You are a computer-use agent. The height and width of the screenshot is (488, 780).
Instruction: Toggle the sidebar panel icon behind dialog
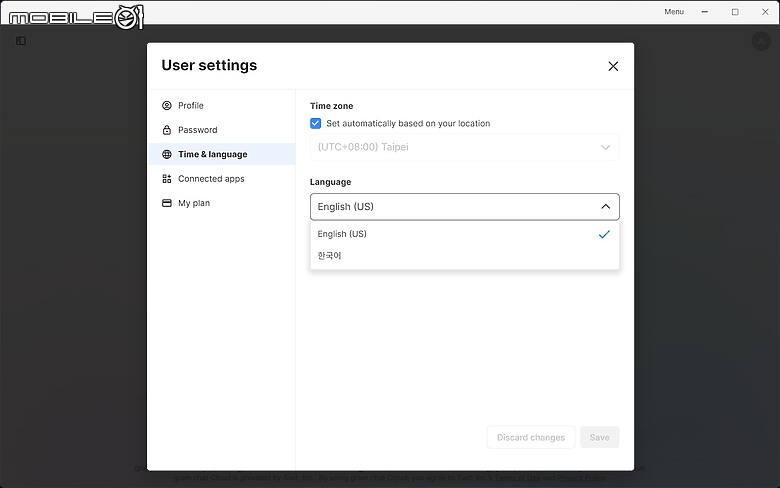(x=21, y=41)
